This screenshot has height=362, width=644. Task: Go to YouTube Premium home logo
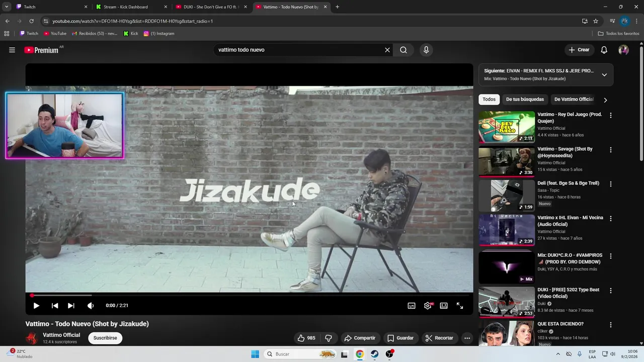[41, 50]
